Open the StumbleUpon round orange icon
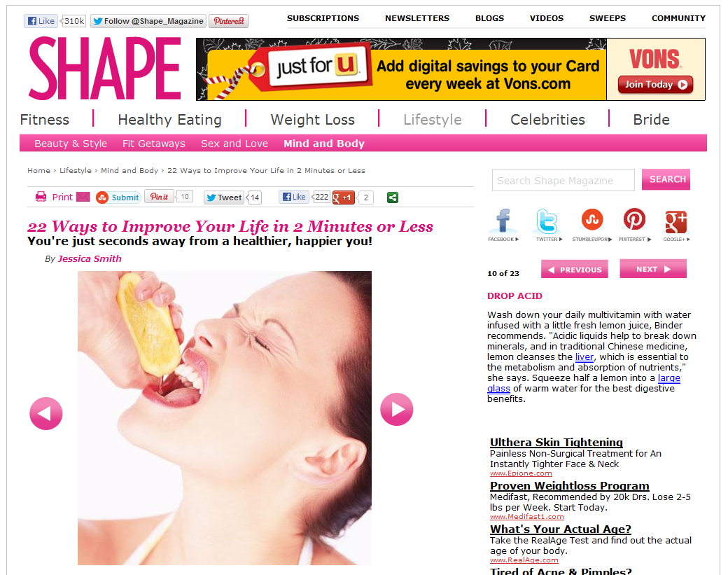This screenshot has width=728, height=575. [x=592, y=219]
